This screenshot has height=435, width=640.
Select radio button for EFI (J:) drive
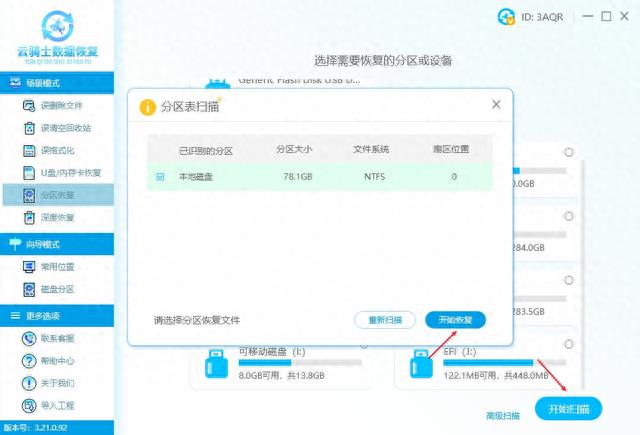(x=569, y=344)
